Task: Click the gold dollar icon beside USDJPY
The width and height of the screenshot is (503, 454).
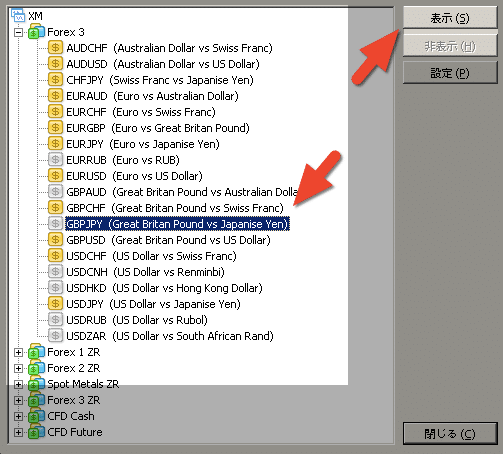Action: pos(55,304)
